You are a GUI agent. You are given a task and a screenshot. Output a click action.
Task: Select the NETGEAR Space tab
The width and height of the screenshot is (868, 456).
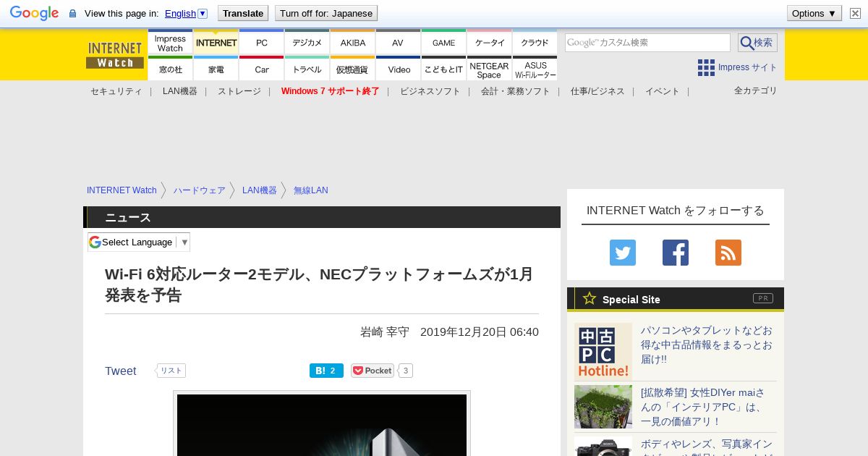point(489,69)
